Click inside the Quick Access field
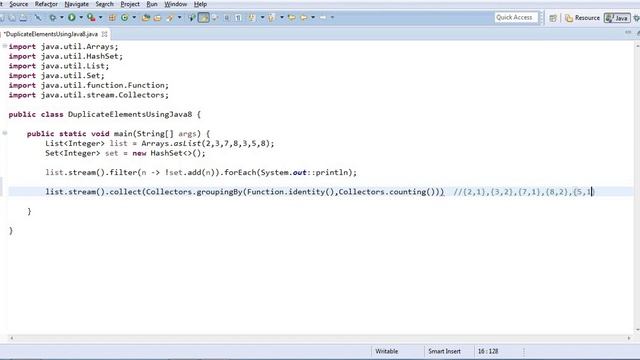The width and height of the screenshot is (640, 360). point(516,18)
